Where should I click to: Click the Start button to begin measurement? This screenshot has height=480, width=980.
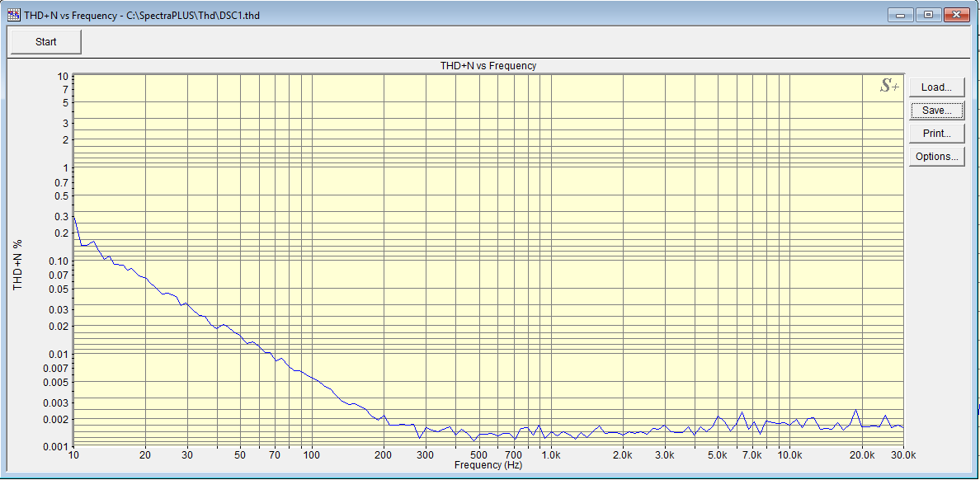coord(45,42)
